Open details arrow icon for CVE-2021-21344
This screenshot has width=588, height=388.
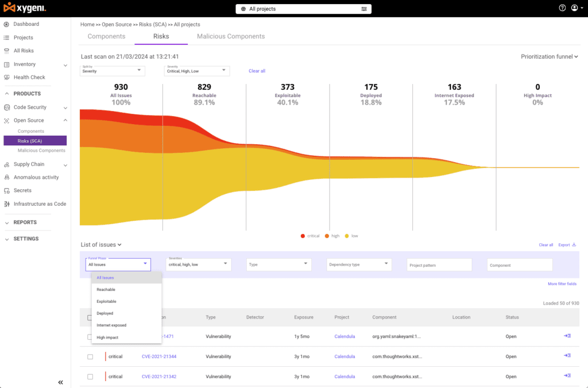pos(567,356)
